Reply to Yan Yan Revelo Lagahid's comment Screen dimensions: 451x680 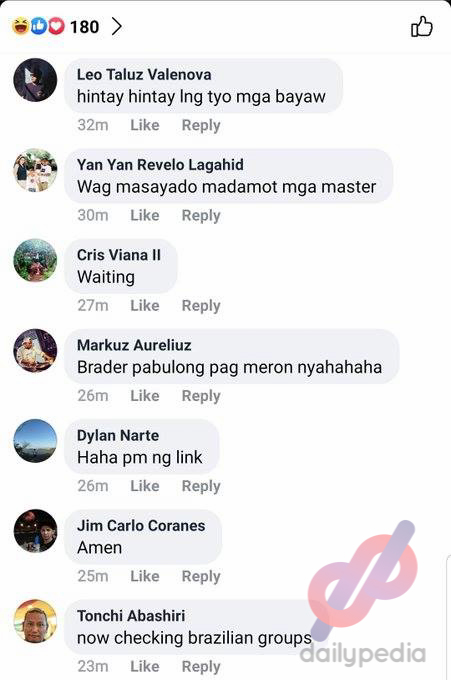click(x=201, y=216)
